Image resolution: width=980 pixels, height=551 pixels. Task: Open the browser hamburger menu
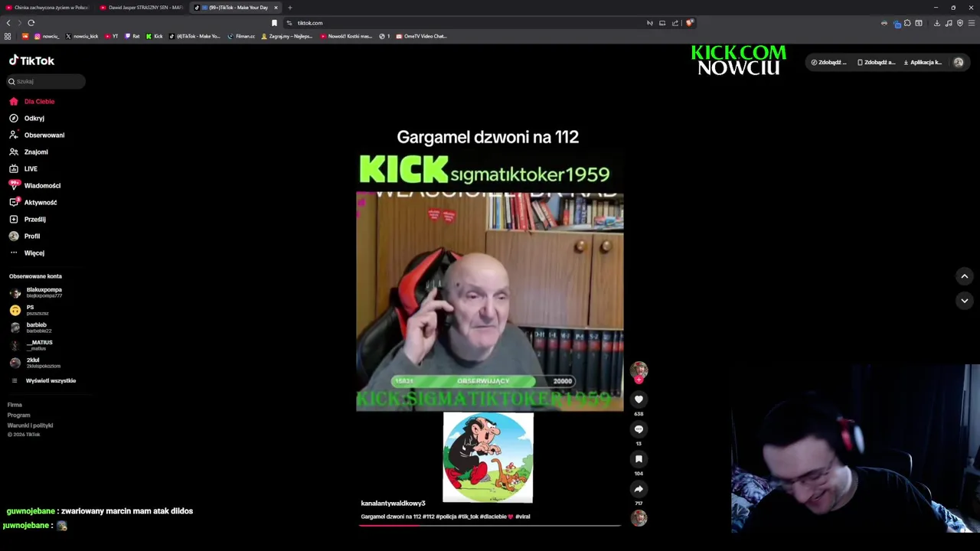972,23
